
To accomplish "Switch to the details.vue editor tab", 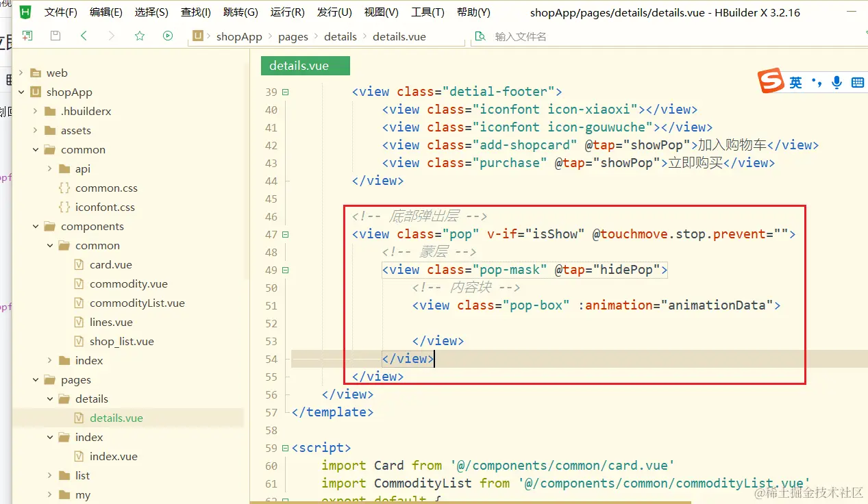I will pos(306,66).
